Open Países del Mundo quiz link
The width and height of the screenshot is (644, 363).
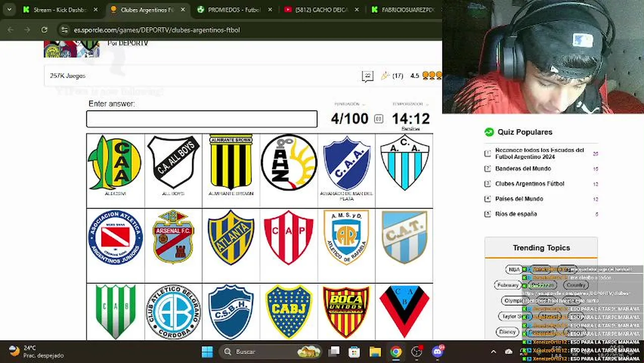pos(519,199)
